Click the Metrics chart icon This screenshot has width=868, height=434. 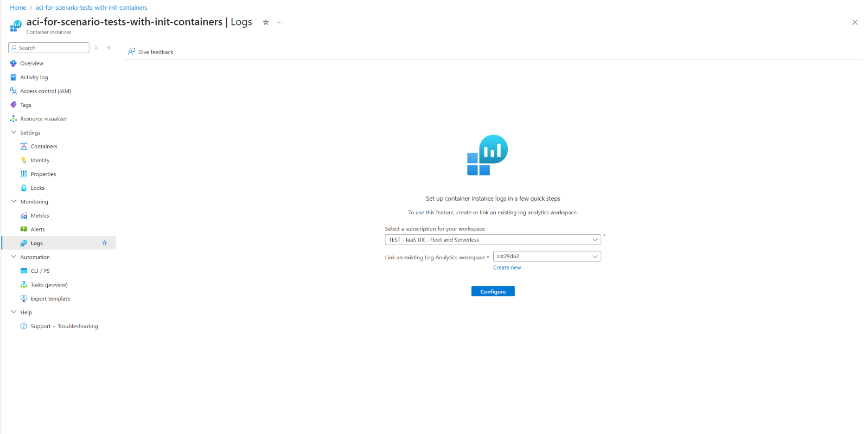[24, 215]
